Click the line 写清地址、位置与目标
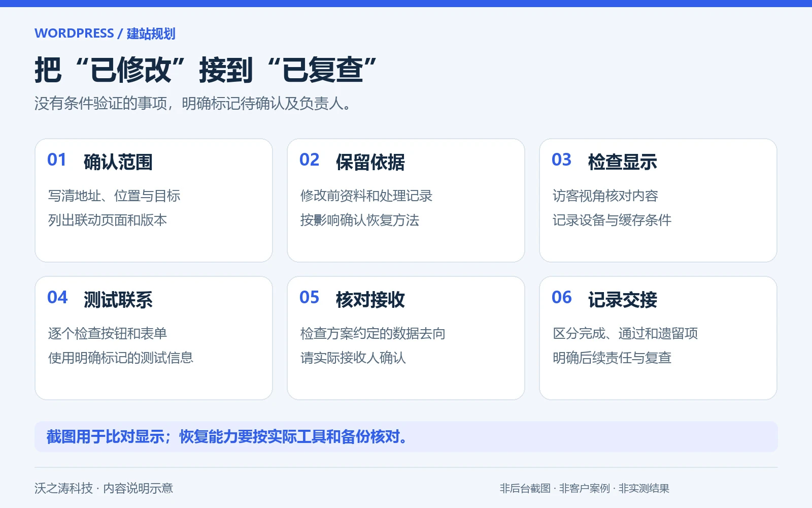This screenshot has height=508, width=812. coord(114,196)
